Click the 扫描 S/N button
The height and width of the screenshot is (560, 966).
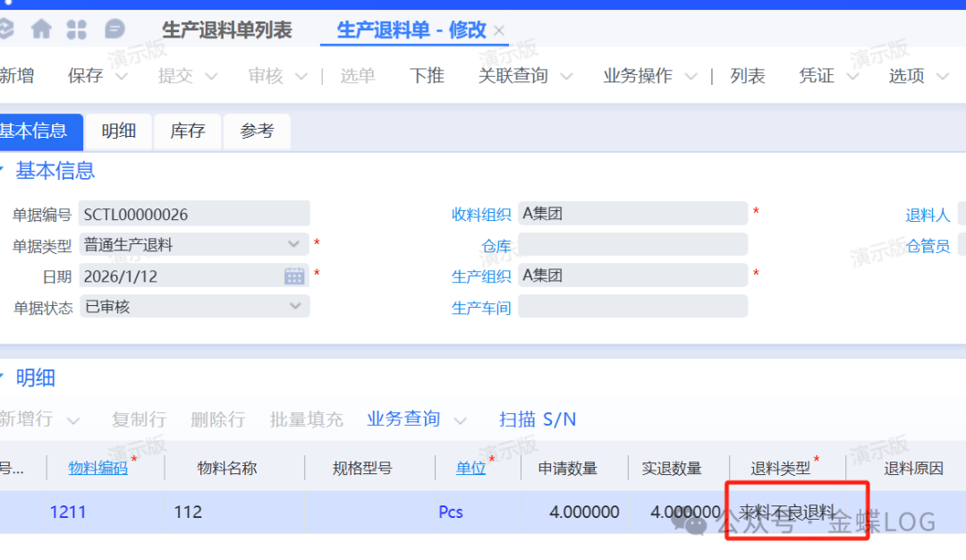point(538,419)
